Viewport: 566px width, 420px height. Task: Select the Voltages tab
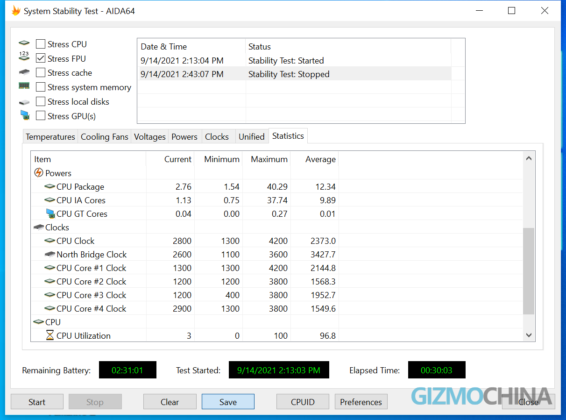tap(149, 137)
